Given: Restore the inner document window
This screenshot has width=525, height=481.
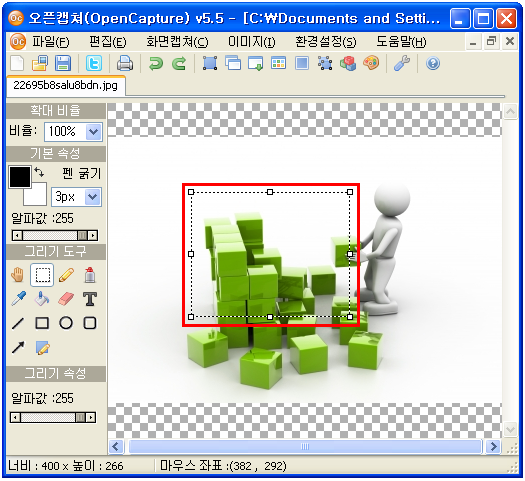Looking at the screenshot, I should click(491, 42).
